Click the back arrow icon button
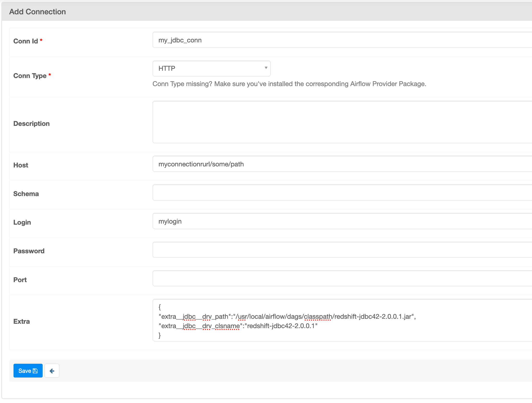Viewport: 532px width, 403px height. pyautogui.click(x=52, y=371)
